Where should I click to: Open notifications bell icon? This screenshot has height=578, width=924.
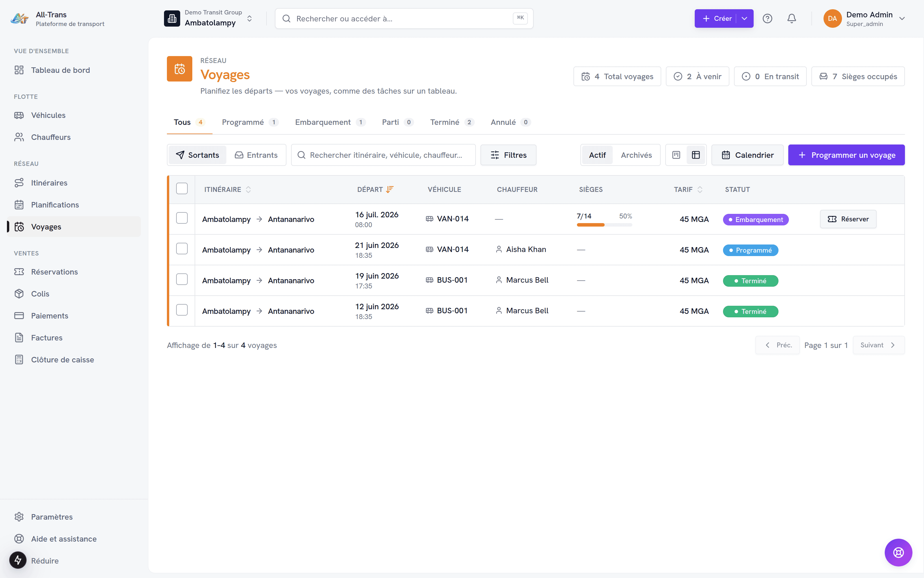[791, 18]
